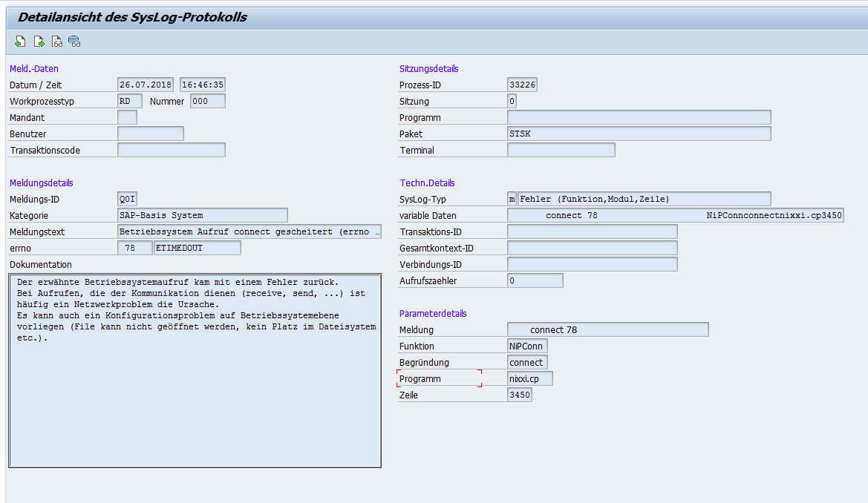Click the 'SysLog-Typ' label

(x=422, y=200)
